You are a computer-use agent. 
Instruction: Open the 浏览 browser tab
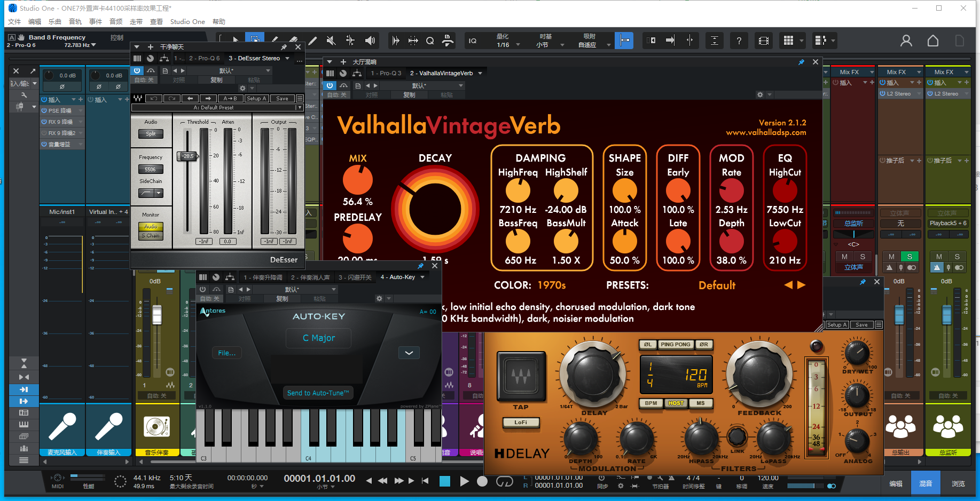point(958,483)
